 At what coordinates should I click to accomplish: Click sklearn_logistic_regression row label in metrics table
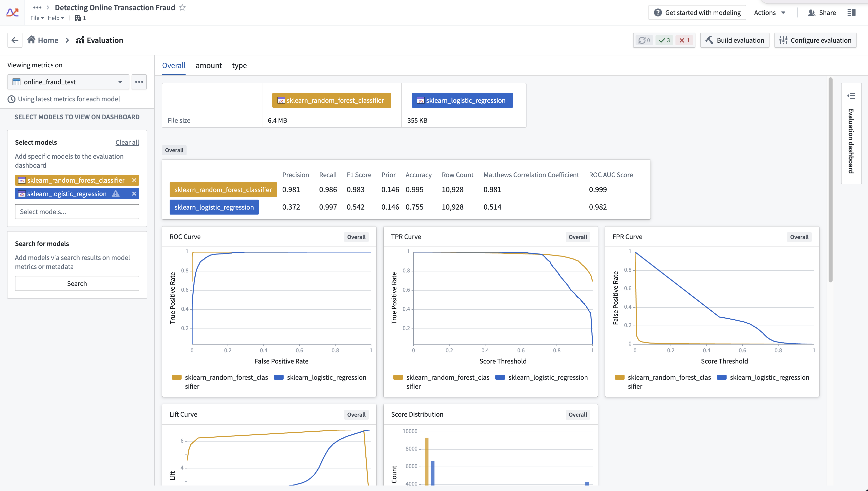click(214, 207)
